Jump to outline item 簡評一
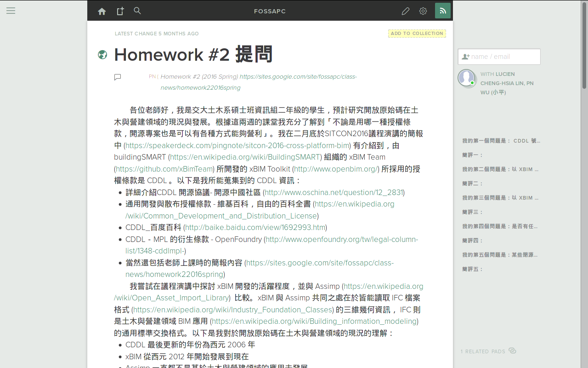The image size is (588, 368). (x=473, y=155)
